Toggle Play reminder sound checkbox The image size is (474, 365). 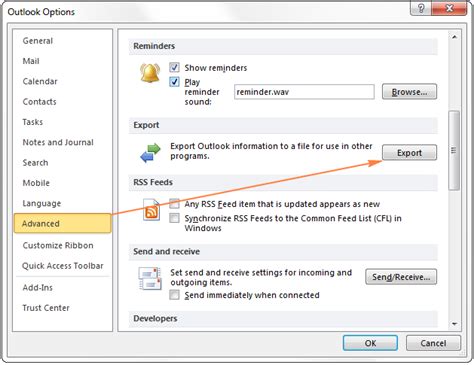(x=174, y=82)
